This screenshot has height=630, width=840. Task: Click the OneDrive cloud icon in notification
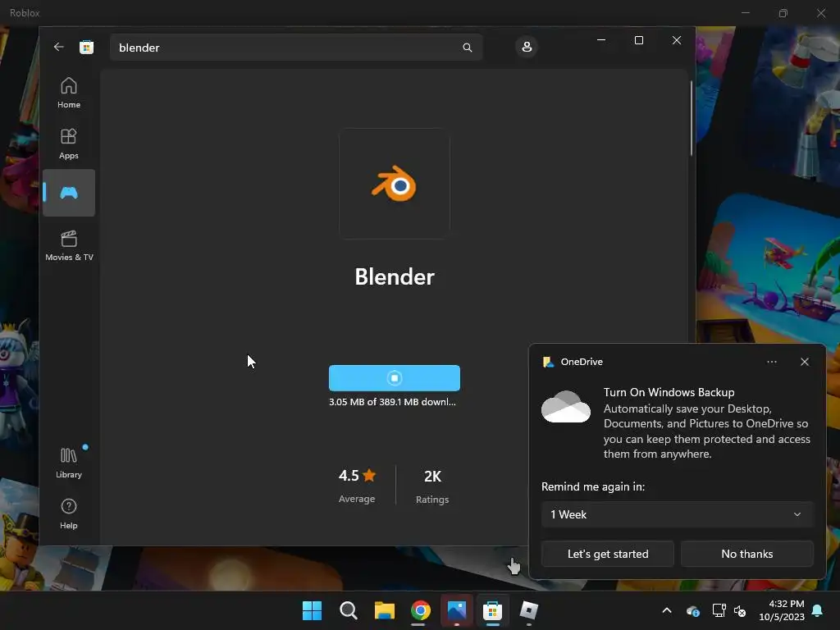pyautogui.click(x=566, y=407)
